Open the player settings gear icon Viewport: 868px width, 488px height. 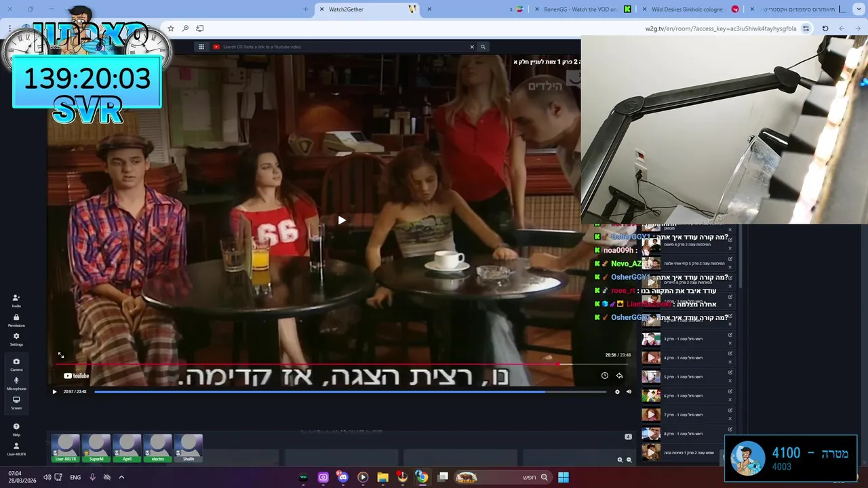pyautogui.click(x=617, y=392)
